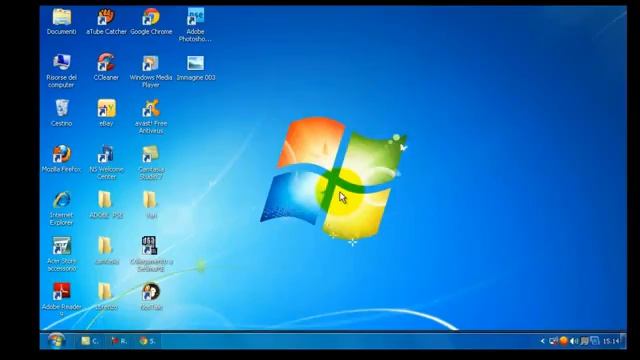Viewport: 640px width, 360px height.
Task: Launch the Camtasia Studio 7 shortcut
Action: [151, 162]
